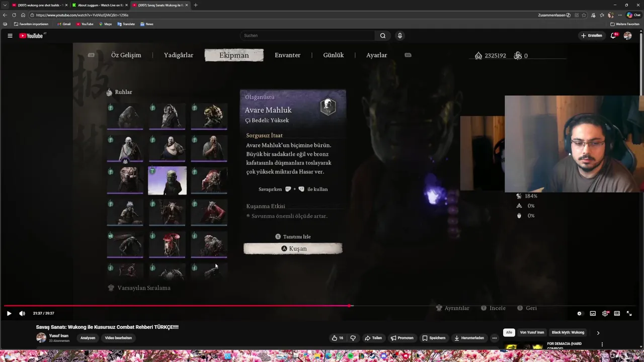Open the Yusuf Inan channel name link
Screen dimensions: 644x362
coord(58,335)
